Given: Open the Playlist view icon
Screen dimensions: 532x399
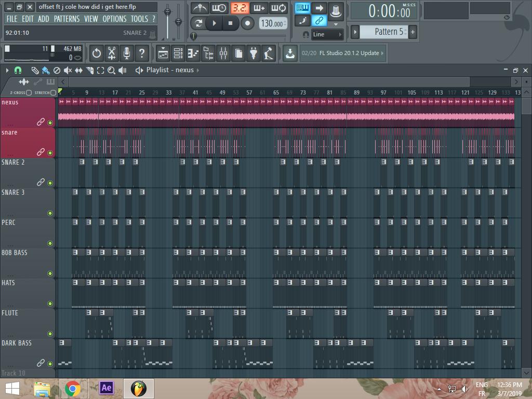Looking at the screenshot, I should click(163, 54).
